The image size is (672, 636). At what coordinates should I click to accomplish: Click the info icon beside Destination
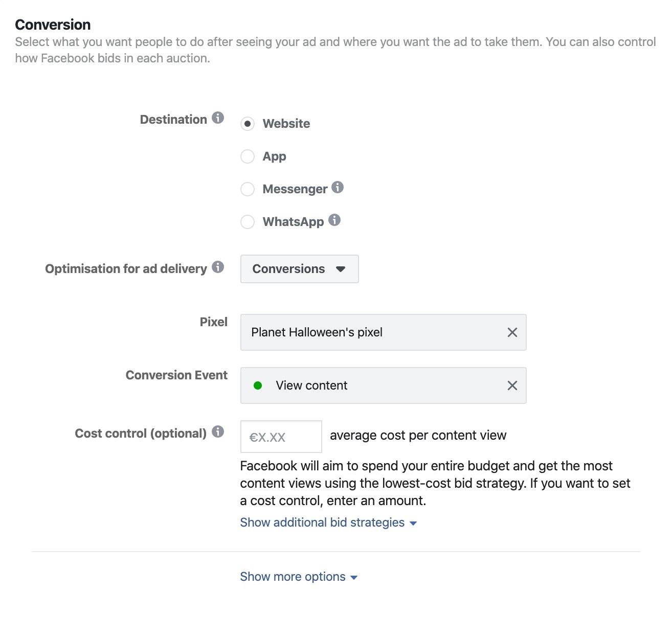pyautogui.click(x=218, y=118)
